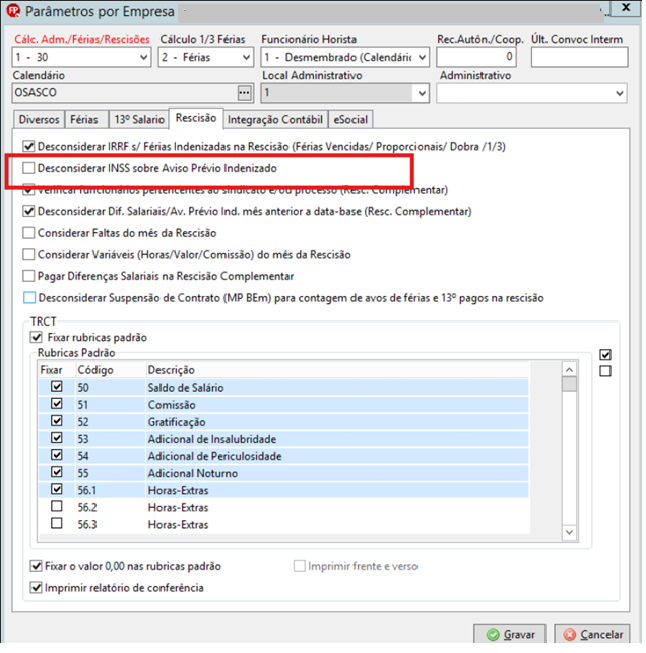
Task: Untick Fixar box for Saldo de Salário
Action: click(57, 386)
